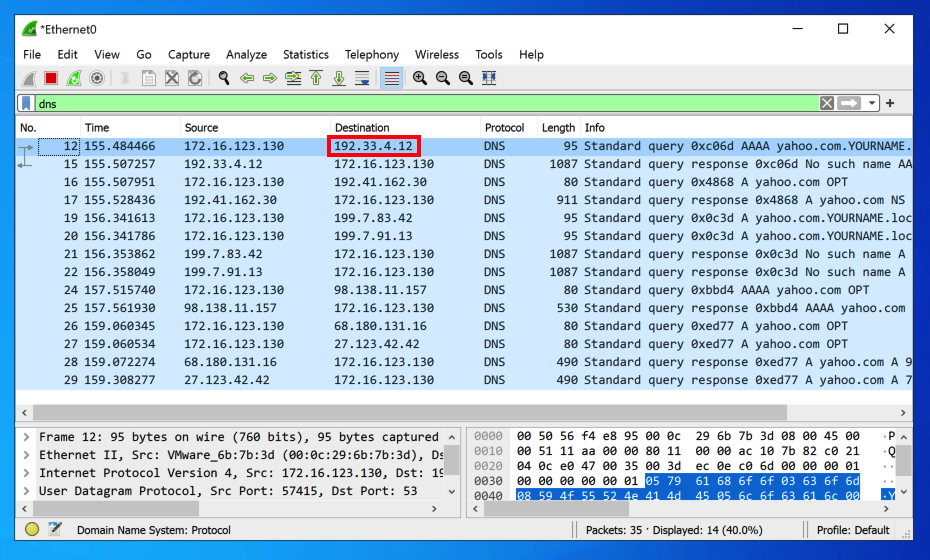Screen dimensions: 930x560
Task: Click the down arrow of packet details scrollbar
Action: pyautogui.click(x=452, y=491)
